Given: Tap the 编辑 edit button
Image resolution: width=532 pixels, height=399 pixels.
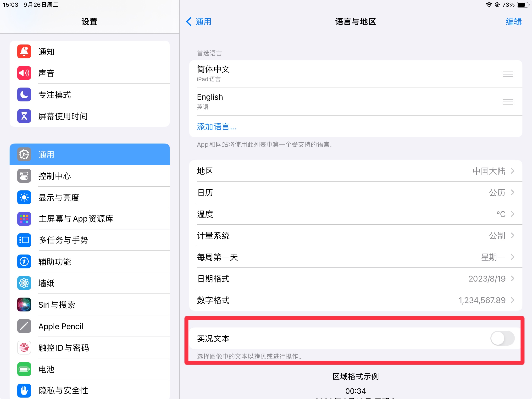Looking at the screenshot, I should point(514,22).
